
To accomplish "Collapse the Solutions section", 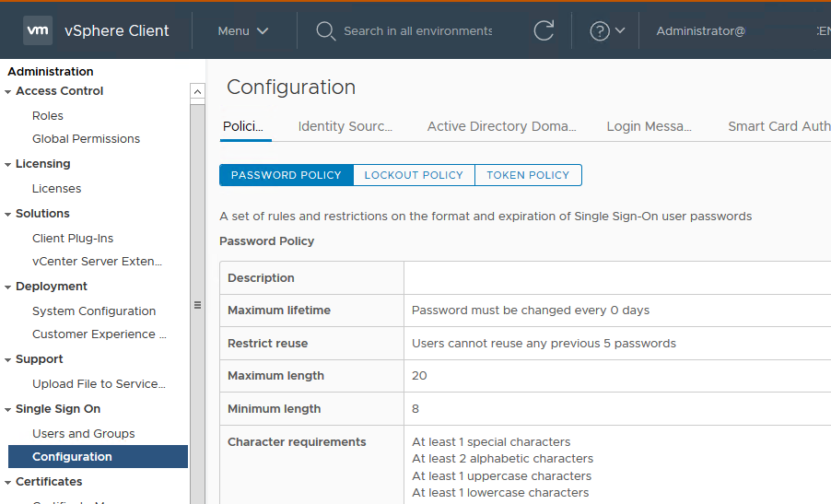I will (x=7, y=214).
